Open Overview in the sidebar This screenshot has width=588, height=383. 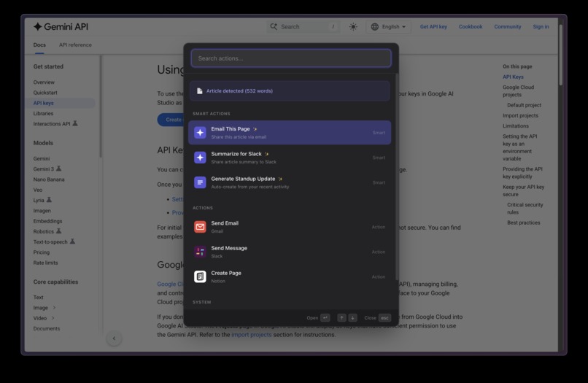(44, 82)
